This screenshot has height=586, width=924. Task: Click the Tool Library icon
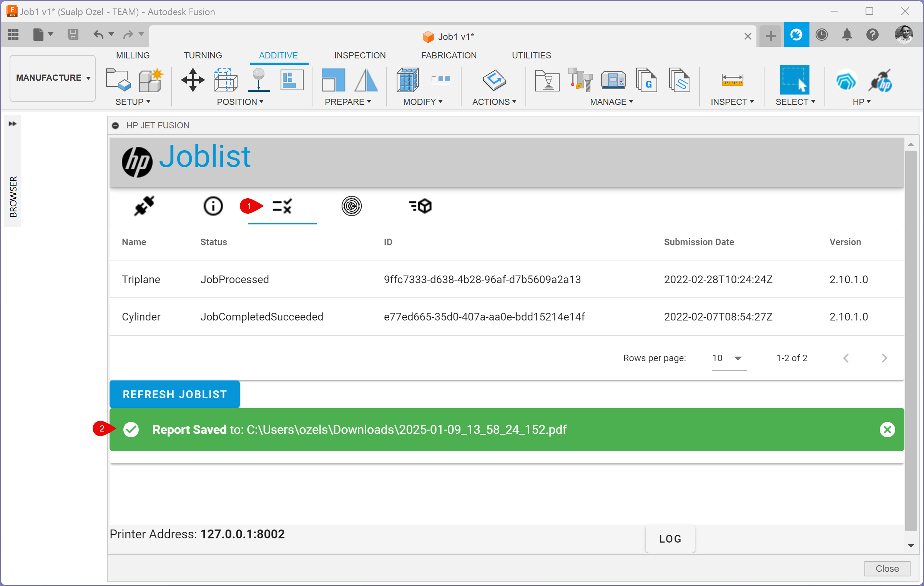click(x=580, y=80)
